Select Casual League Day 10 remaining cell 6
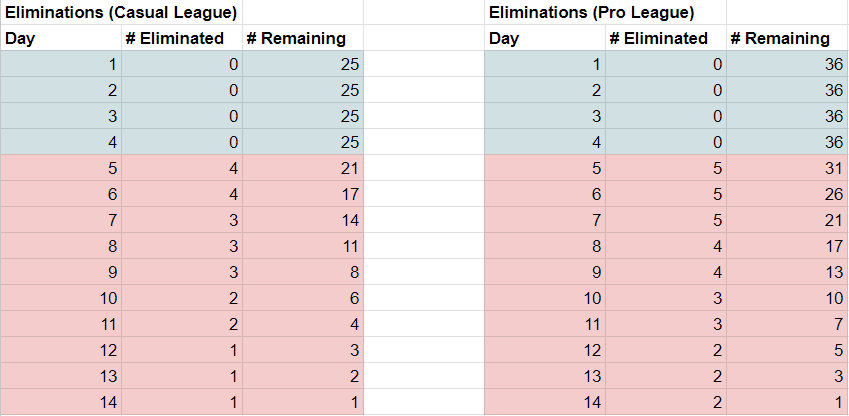 point(303,298)
